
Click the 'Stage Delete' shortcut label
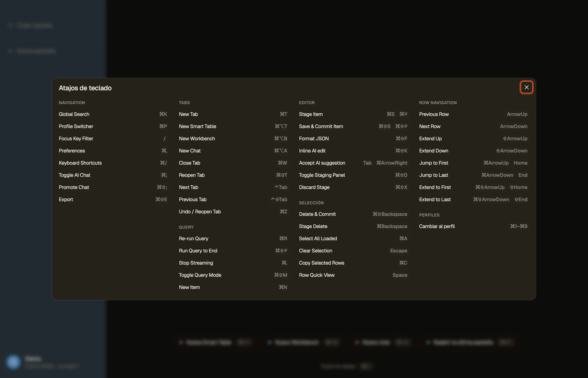pyautogui.click(x=313, y=226)
